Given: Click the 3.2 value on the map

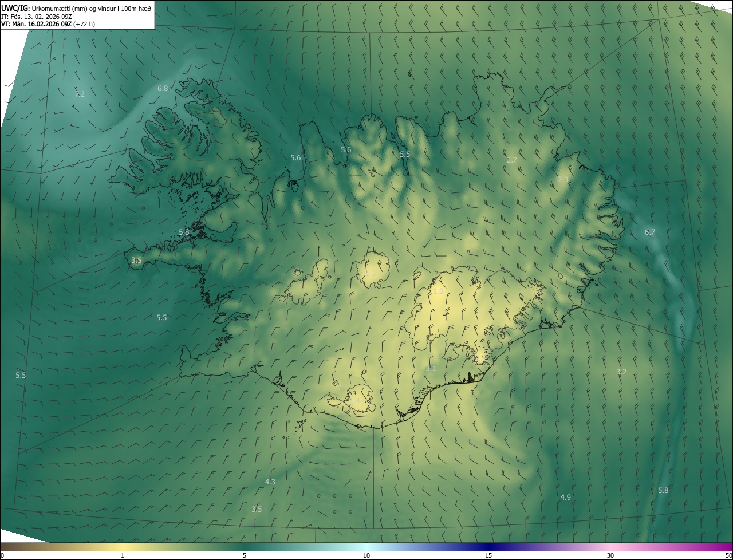Looking at the screenshot, I should coord(621,372).
